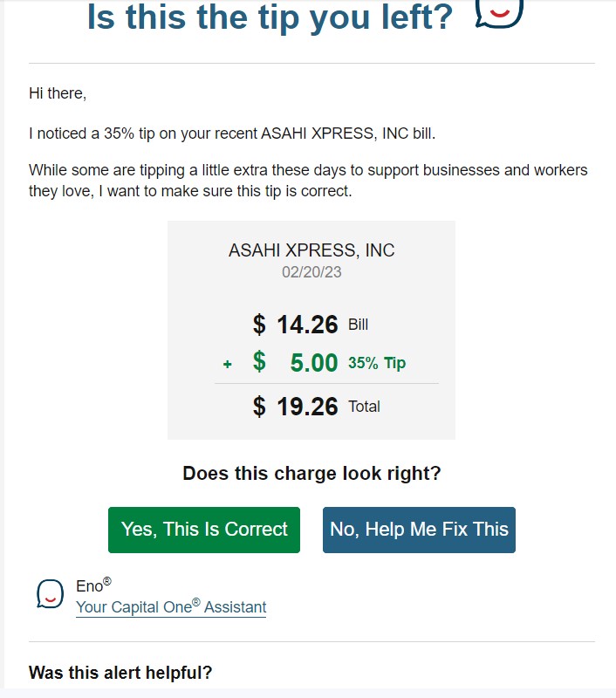Choose No, Help Me Fix This
Viewport: 616px width, 698px height.
pos(419,530)
